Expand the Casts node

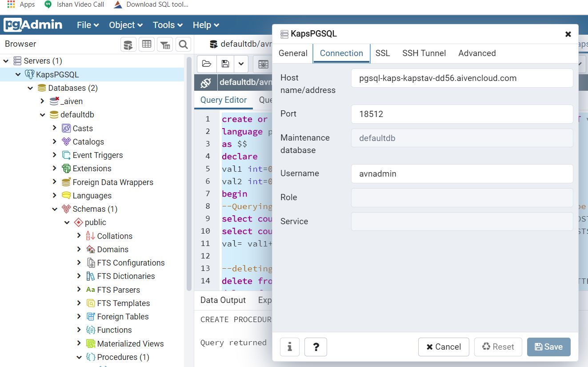pos(54,128)
